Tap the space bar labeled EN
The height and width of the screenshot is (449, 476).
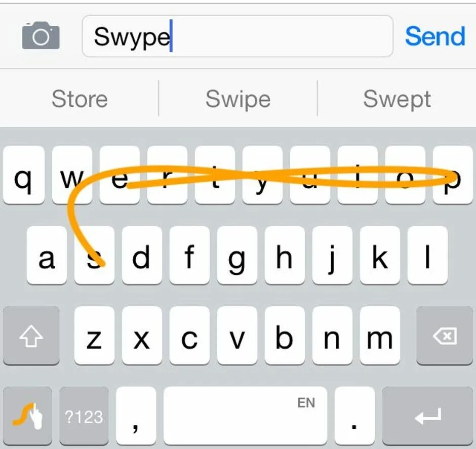point(245,415)
